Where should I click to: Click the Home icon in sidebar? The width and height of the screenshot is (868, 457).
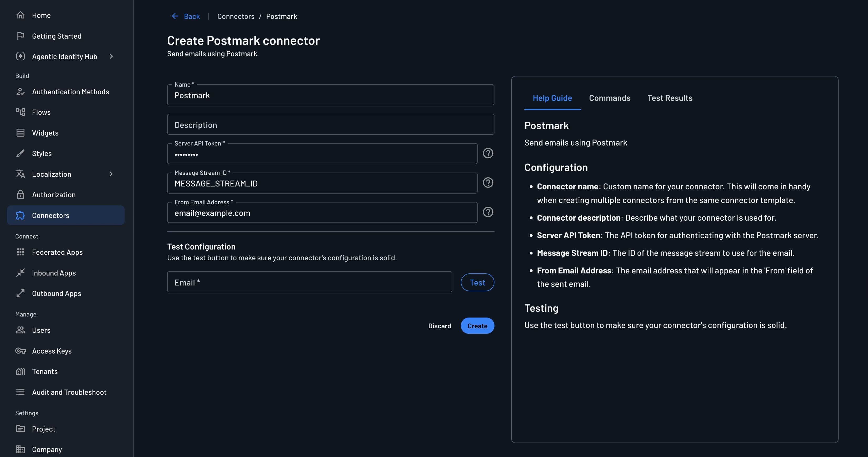[20, 15]
